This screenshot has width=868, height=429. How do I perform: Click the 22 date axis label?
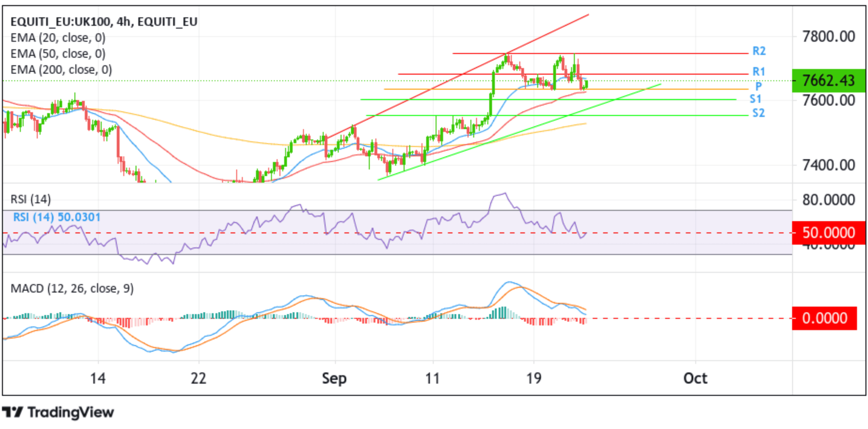point(198,378)
